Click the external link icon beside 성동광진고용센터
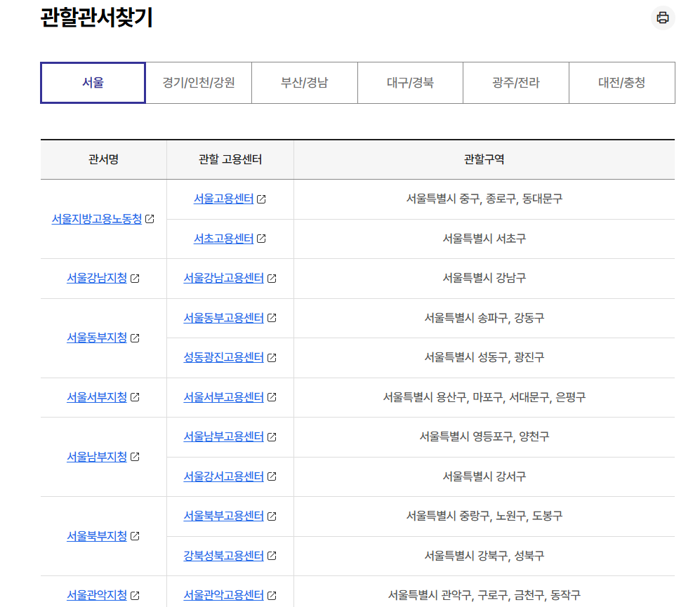700x607 pixels. tap(271, 358)
